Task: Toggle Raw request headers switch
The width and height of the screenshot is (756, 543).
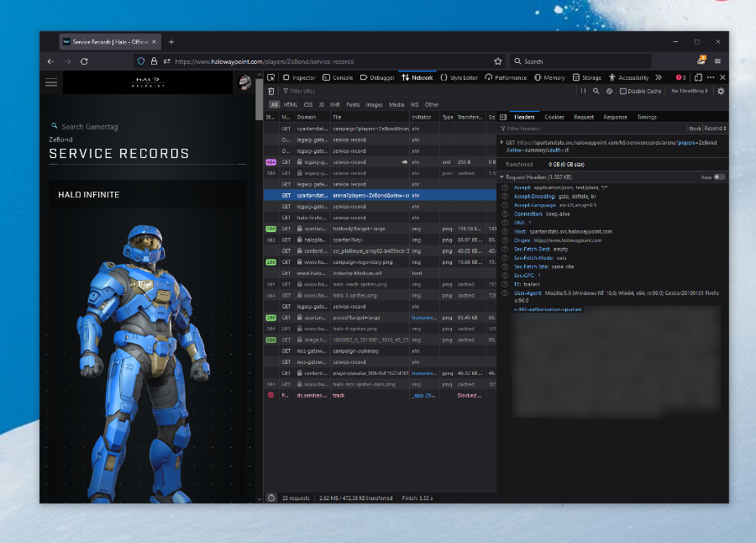Action: [719, 177]
